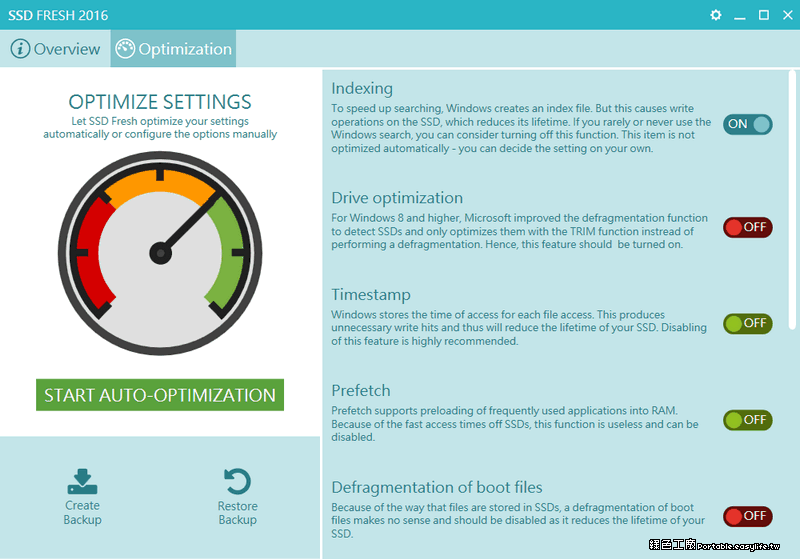Click the Overview info icon
This screenshot has width=800, height=560.
[20, 49]
